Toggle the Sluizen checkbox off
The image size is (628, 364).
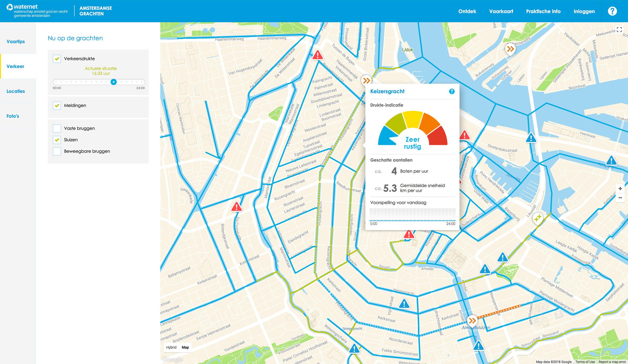coord(57,140)
